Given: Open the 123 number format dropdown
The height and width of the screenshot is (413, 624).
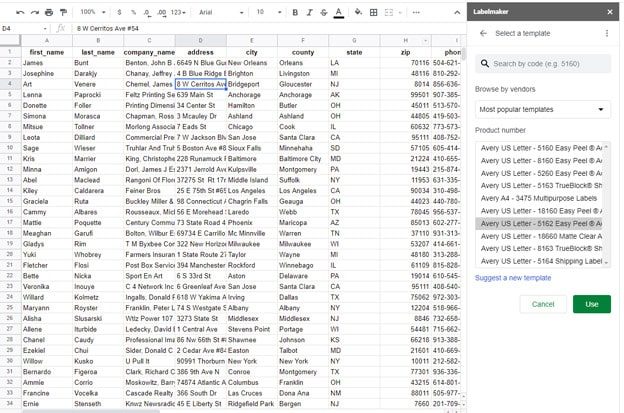Looking at the screenshot, I should [178, 12].
